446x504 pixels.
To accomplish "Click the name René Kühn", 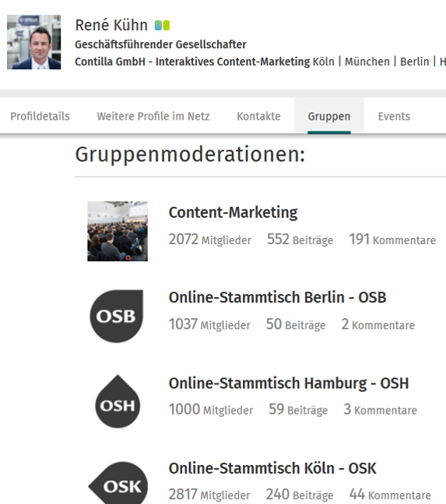I will pyautogui.click(x=111, y=25).
